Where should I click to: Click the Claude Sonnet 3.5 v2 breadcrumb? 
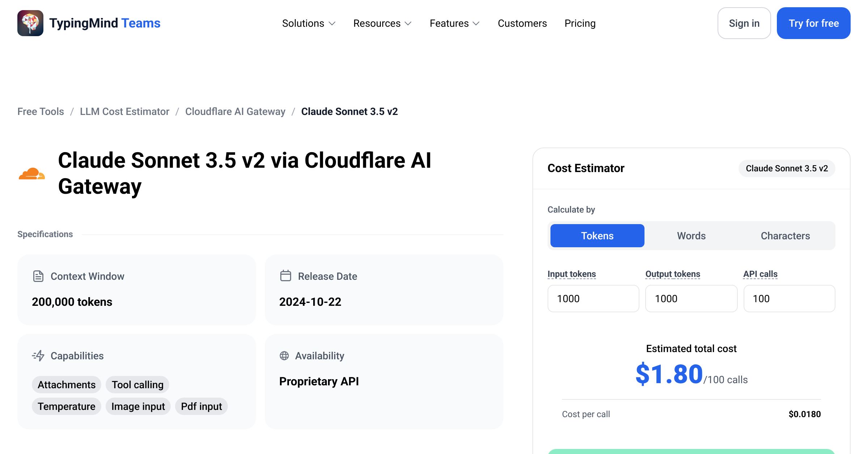349,111
